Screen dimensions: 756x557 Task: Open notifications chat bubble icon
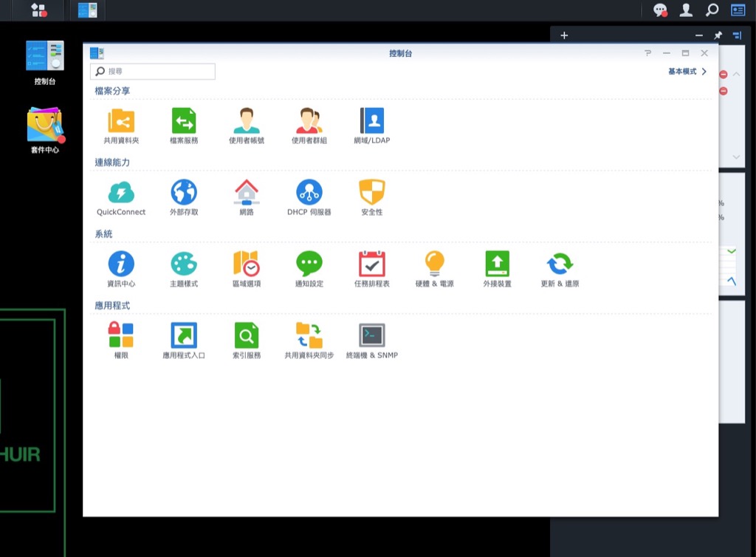tap(660, 10)
